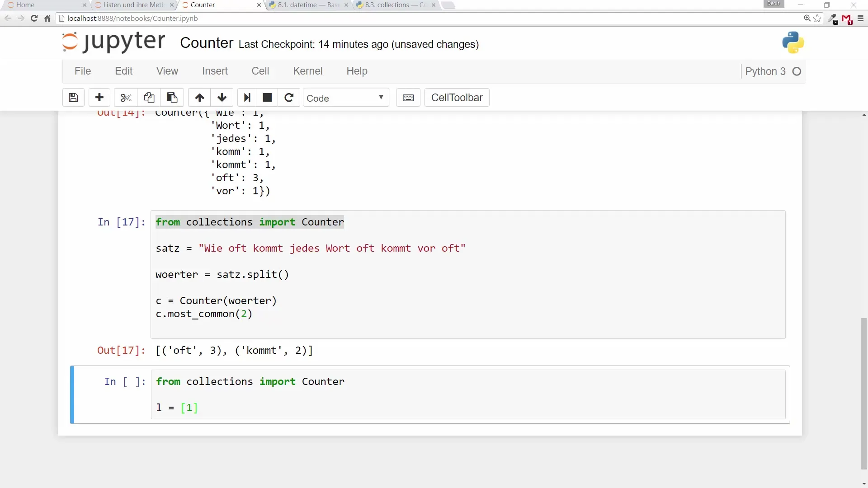This screenshot has width=868, height=488.
Task: Click the Python logo in header
Action: point(793,42)
